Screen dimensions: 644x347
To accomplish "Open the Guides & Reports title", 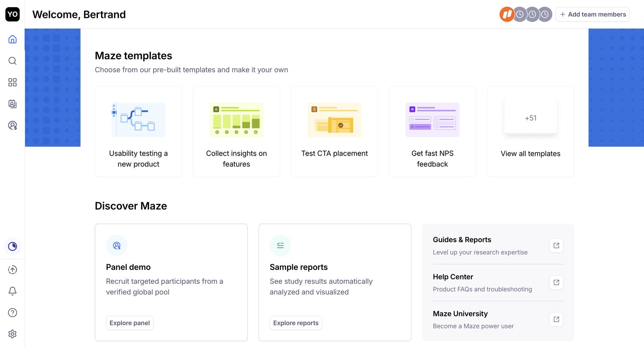I will pyautogui.click(x=462, y=240).
